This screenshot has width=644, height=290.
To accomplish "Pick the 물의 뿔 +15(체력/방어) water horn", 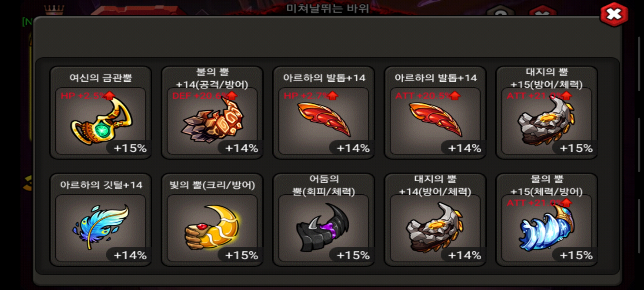I will (x=547, y=220).
